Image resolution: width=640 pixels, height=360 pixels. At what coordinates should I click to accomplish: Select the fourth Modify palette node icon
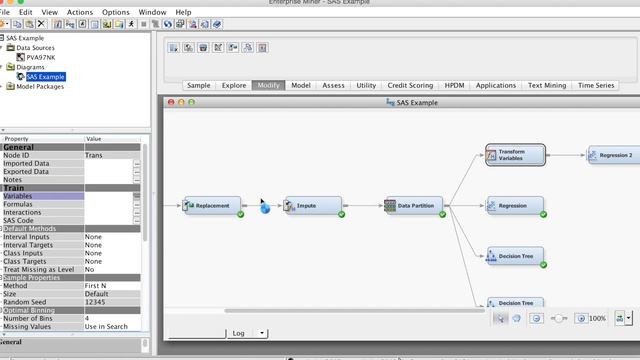coord(218,48)
